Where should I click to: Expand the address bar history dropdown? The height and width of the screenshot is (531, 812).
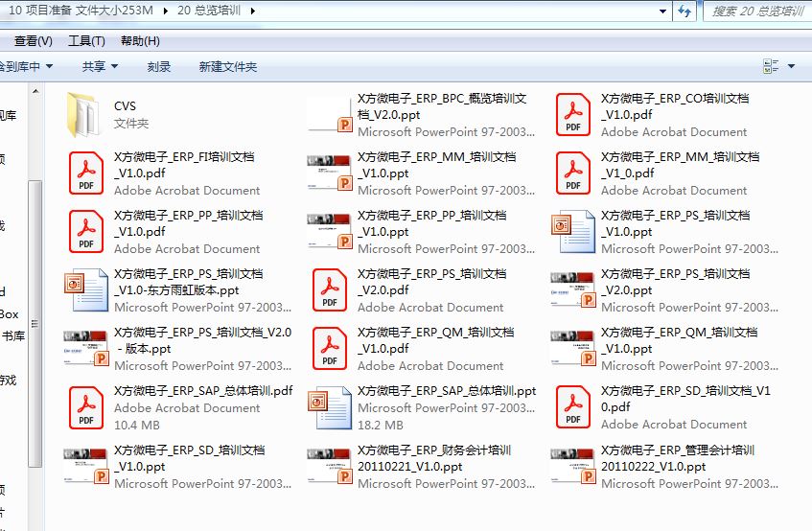point(662,11)
